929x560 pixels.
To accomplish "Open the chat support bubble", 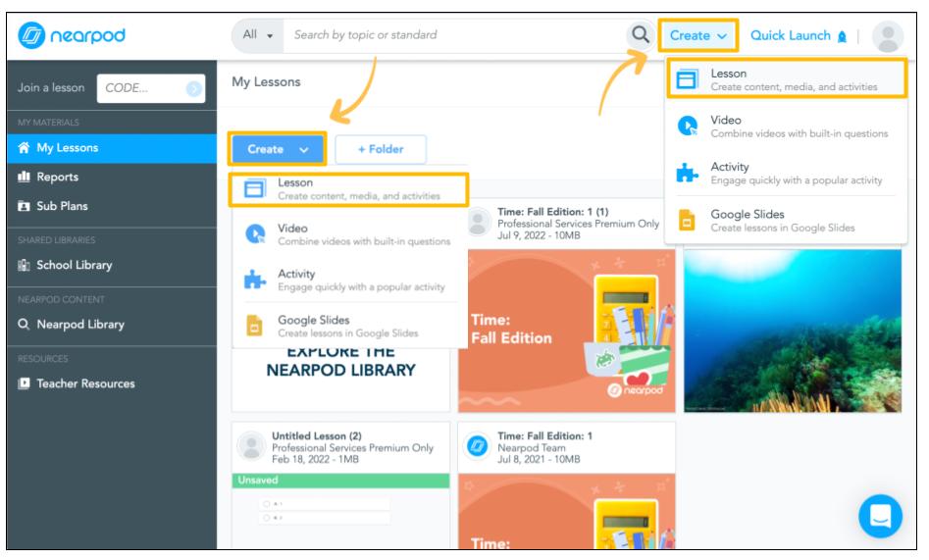I will pos(879,517).
